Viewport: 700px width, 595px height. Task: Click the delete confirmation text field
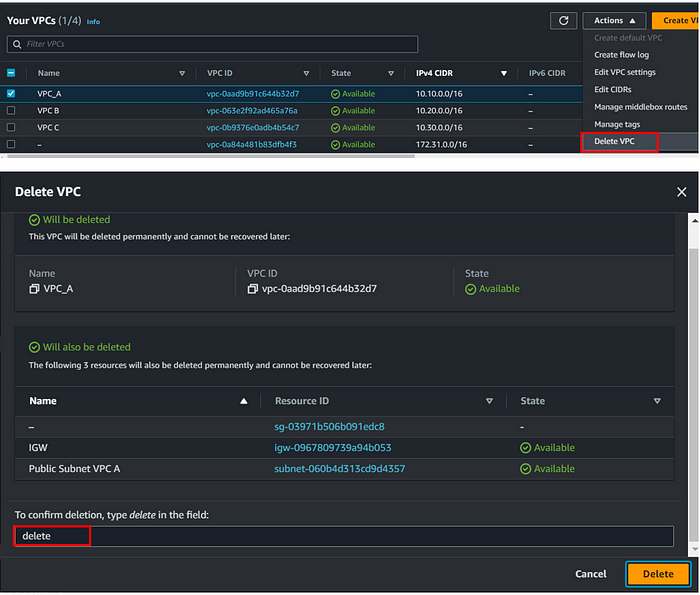pos(343,536)
